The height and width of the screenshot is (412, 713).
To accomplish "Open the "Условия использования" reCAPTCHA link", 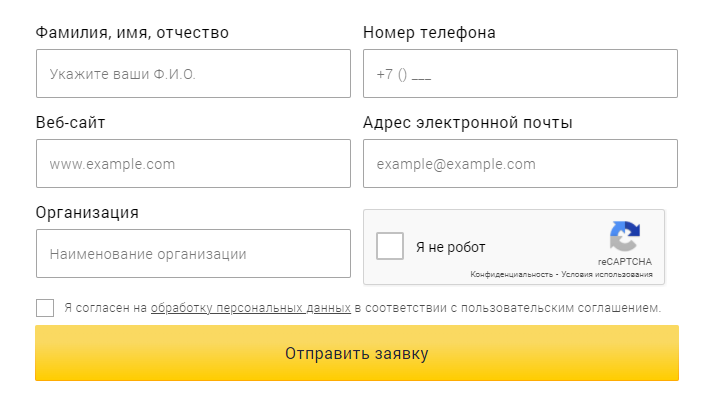I will (607, 274).
